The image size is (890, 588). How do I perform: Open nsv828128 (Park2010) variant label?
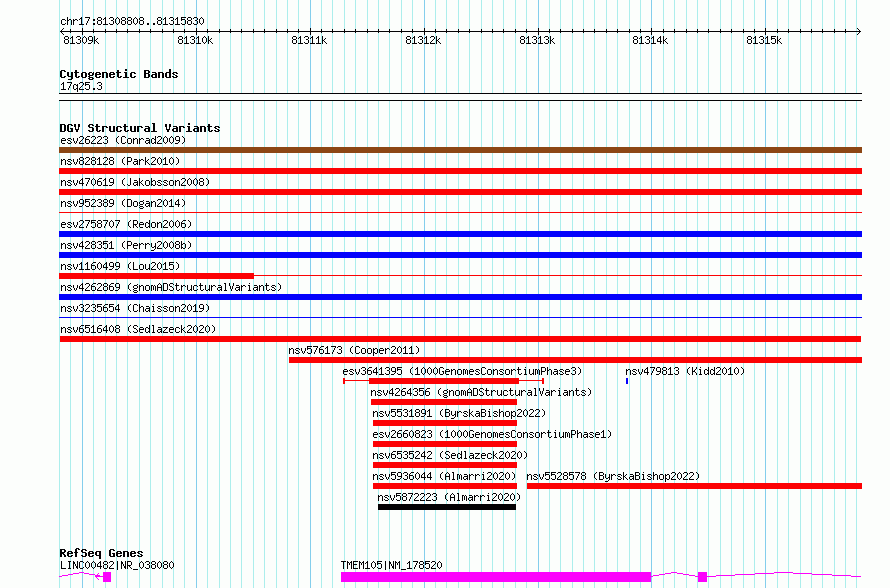coord(120,161)
